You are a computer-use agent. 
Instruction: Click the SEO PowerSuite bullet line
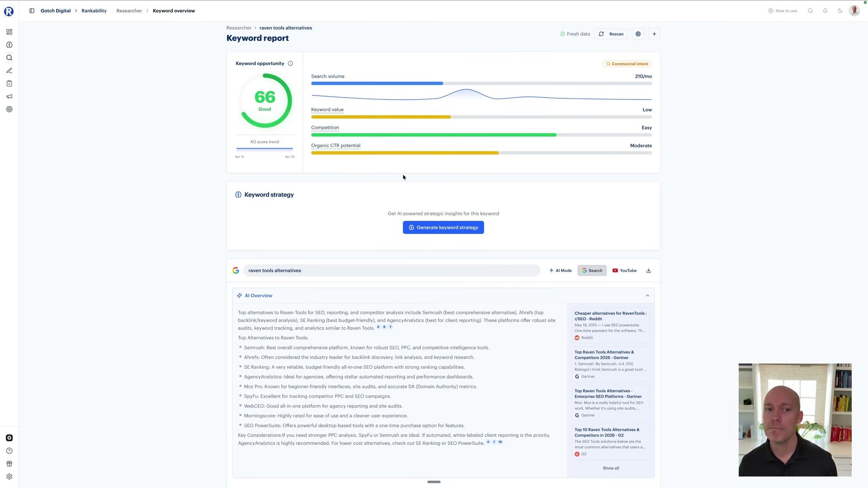[x=354, y=426]
